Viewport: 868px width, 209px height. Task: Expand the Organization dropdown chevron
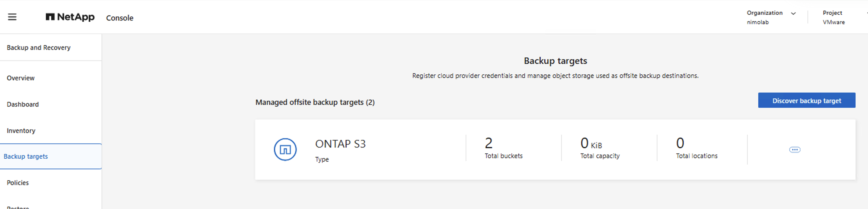(793, 13)
